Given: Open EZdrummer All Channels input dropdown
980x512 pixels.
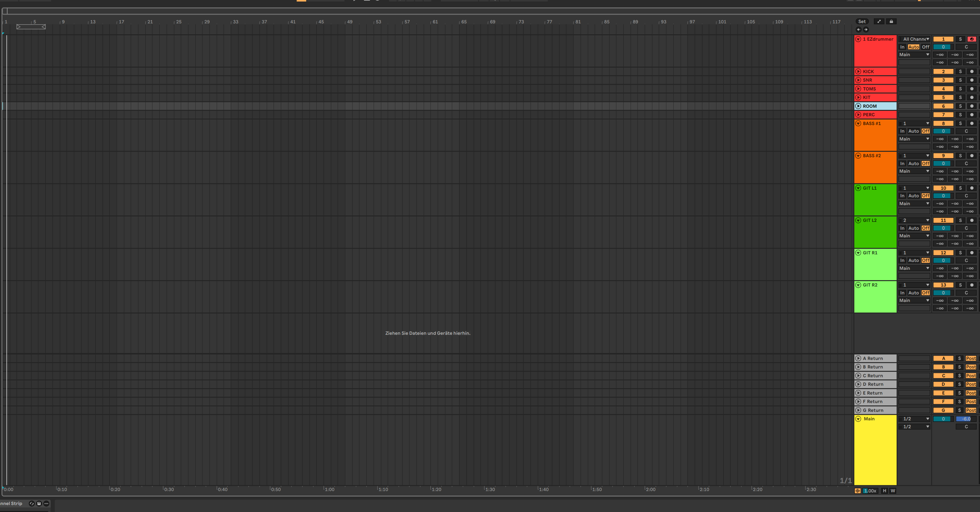Looking at the screenshot, I should pyautogui.click(x=914, y=39).
